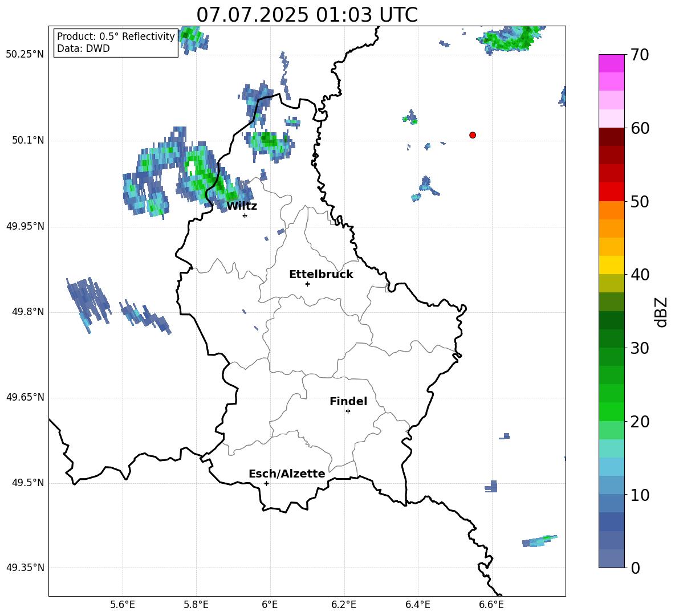Click the 30 tick on the colorbar
The image size is (675, 616).
[640, 348]
